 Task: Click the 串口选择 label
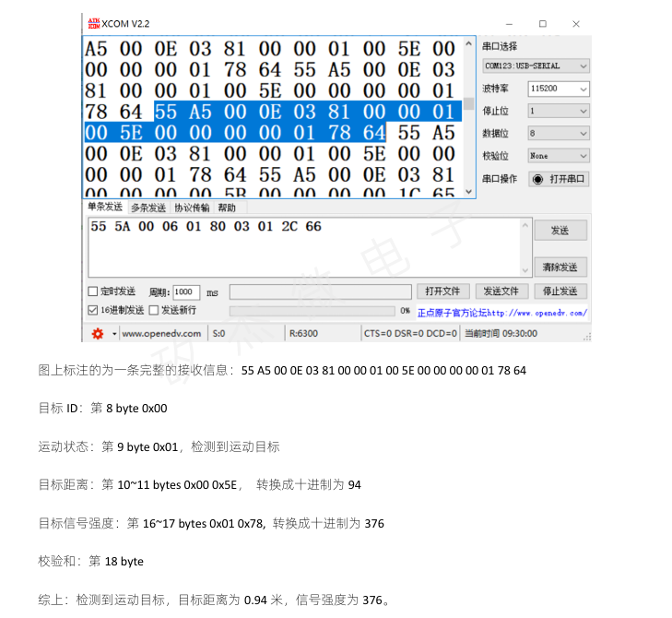[x=500, y=46]
